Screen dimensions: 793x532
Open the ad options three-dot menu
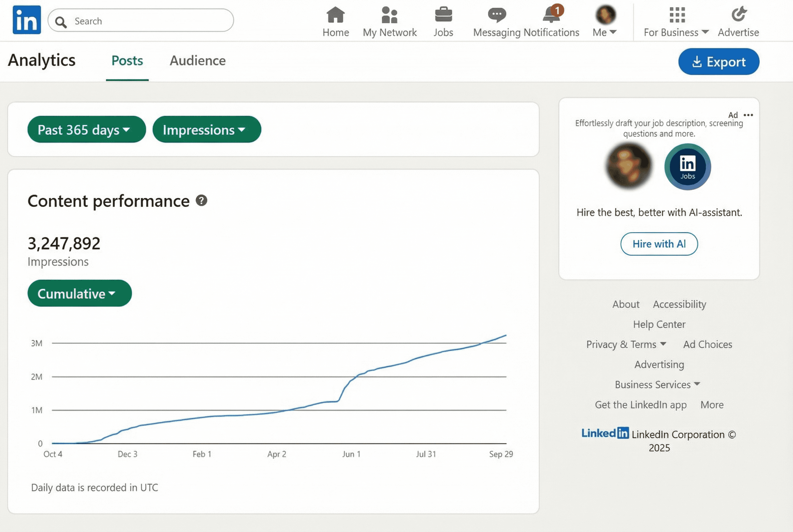coord(748,115)
